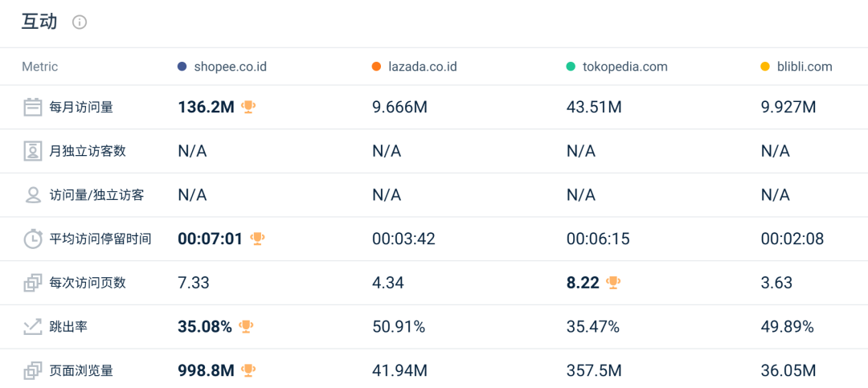The height and width of the screenshot is (388, 868).
Task: Click the 357.5M page views value
Action: coord(594,370)
